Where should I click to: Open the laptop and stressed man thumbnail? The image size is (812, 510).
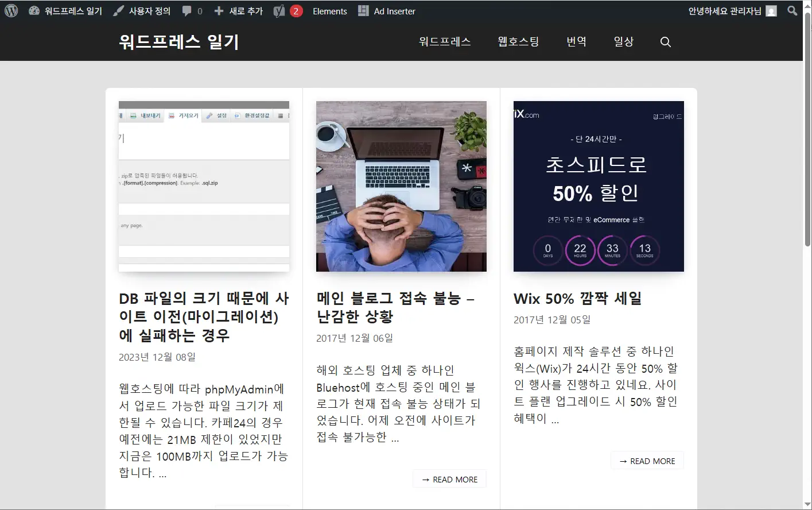[x=401, y=186]
